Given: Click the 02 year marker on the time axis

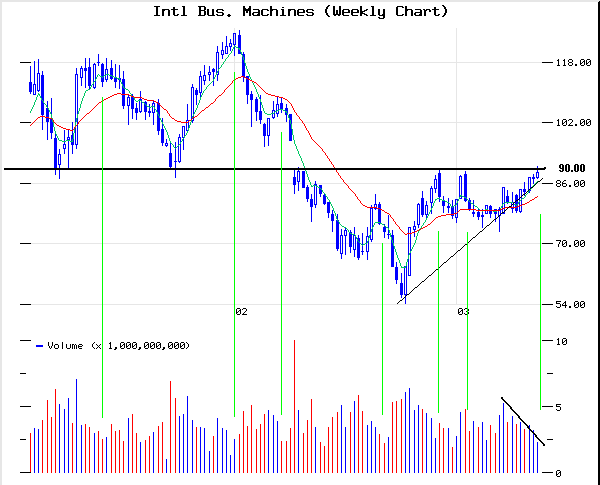Looking at the screenshot, I should [241, 312].
